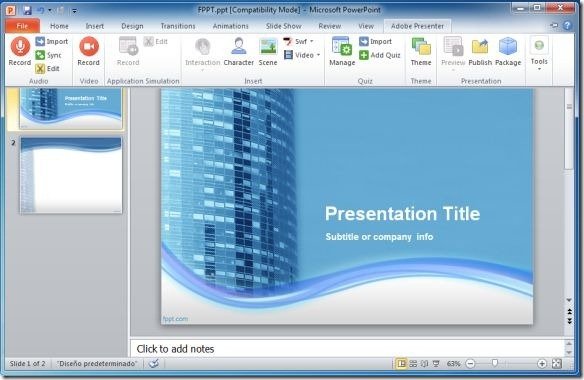Start audio recording with the microphone Record button
Screen dimensions: 584x380
coord(20,51)
